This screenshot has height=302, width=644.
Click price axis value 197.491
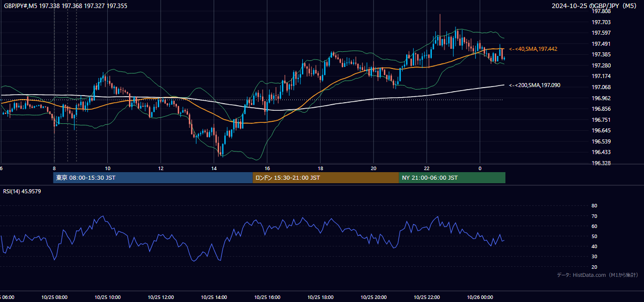point(601,44)
